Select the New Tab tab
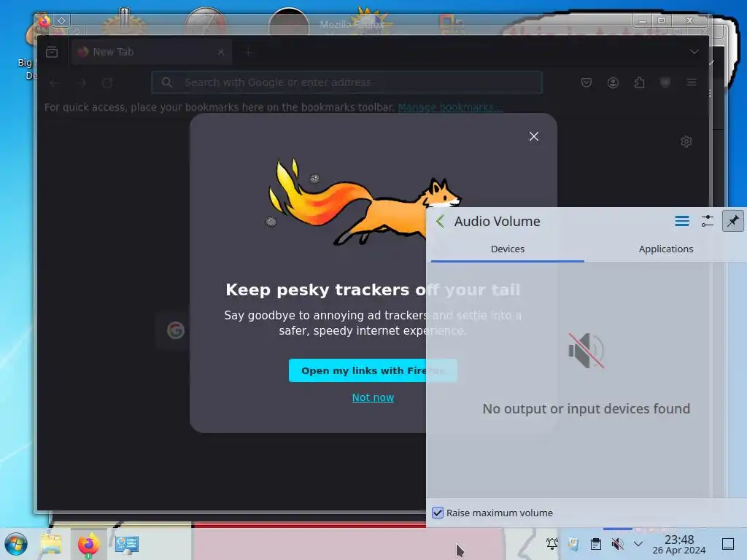The height and width of the screenshot is (560, 747). click(x=152, y=52)
